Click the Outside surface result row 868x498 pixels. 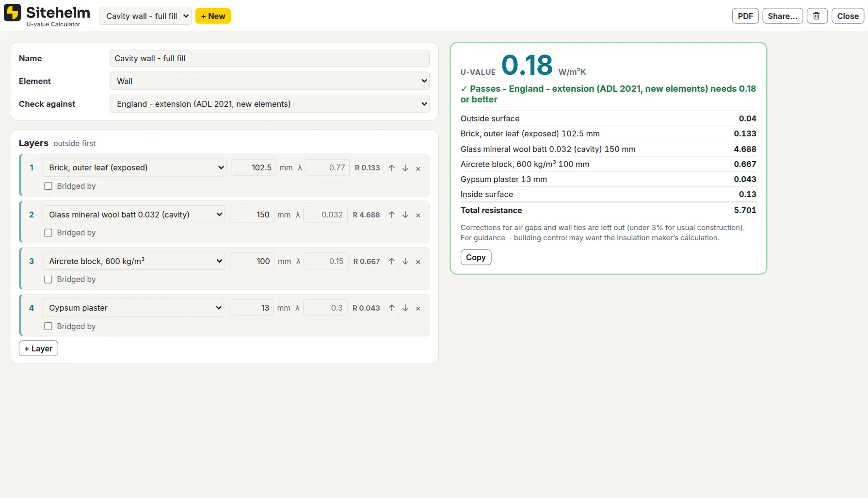(x=608, y=118)
